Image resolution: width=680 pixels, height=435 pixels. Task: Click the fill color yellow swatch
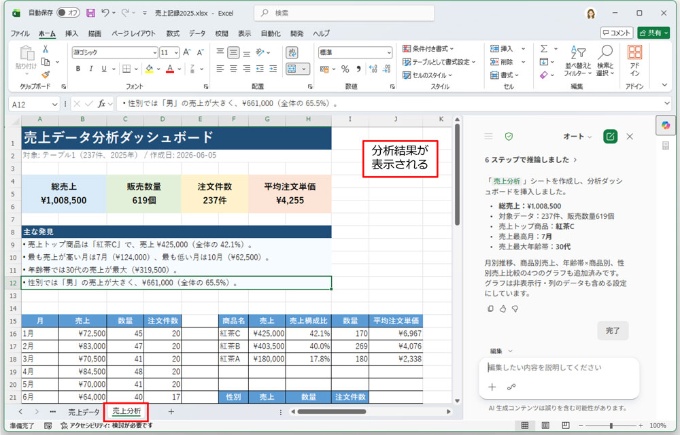click(x=149, y=69)
